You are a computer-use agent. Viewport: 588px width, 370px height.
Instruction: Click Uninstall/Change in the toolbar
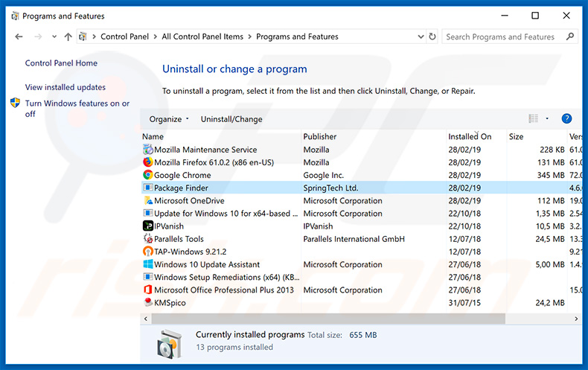[231, 119]
